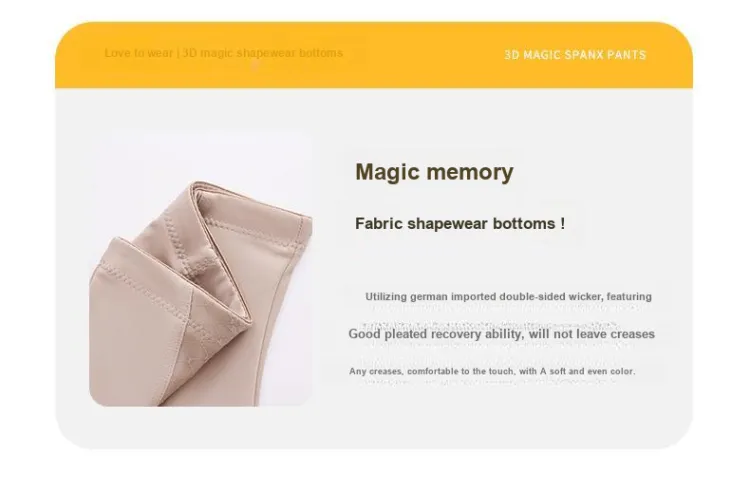
Task: Click the blurred text line under 'Utilizing german'
Action: (x=507, y=308)
